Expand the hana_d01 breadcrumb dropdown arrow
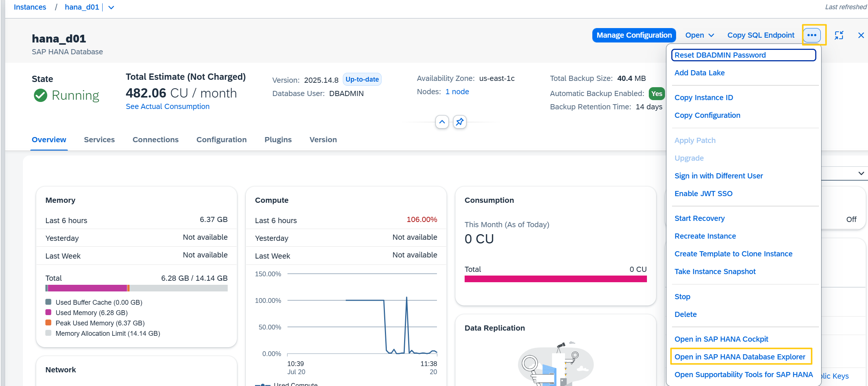 111,7
